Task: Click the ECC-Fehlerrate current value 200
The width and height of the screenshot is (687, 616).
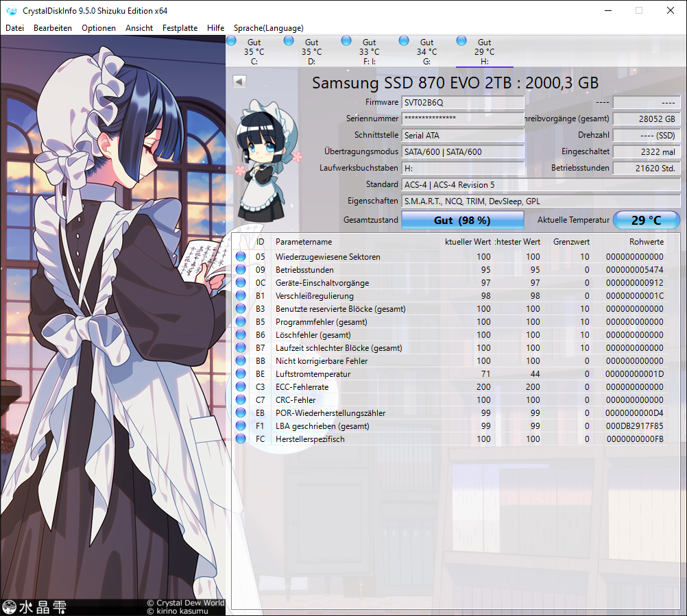Action: tap(483, 387)
